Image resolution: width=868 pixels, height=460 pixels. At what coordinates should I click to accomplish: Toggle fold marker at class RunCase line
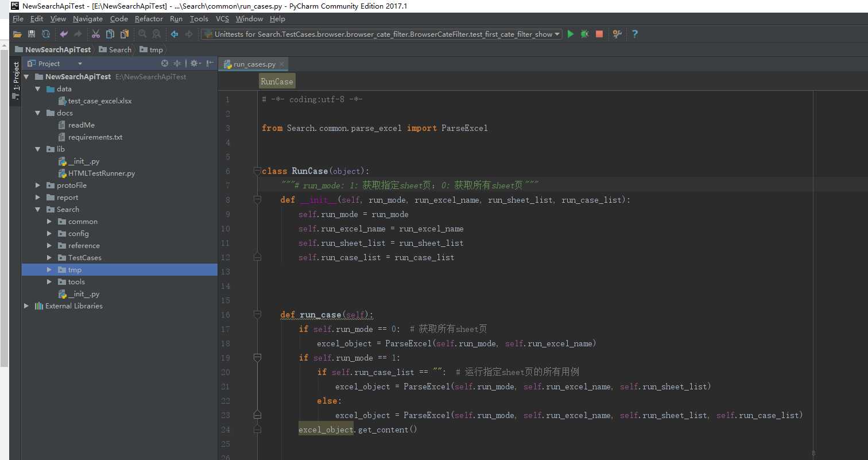click(x=257, y=171)
